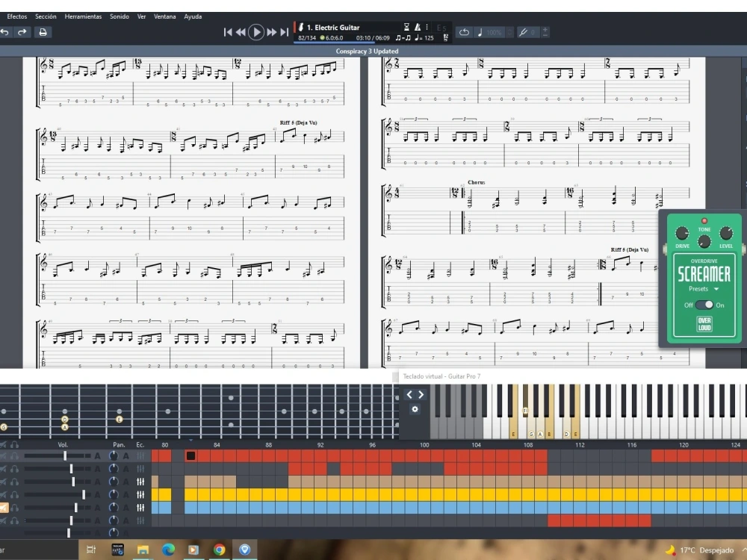Click the relative speed note icon
This screenshot has width=747, height=560.
pos(480,32)
